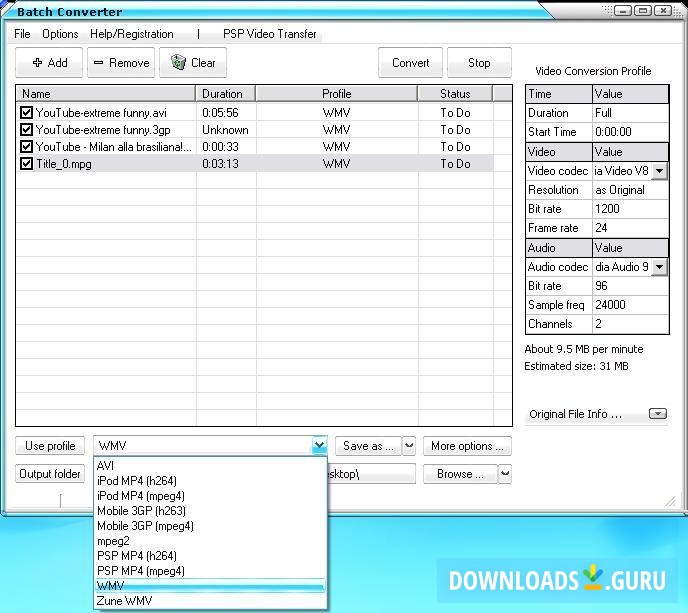The height and width of the screenshot is (613, 688).
Task: Uncheck YouTube-extreme funny.avi checkbox
Action: 26,113
